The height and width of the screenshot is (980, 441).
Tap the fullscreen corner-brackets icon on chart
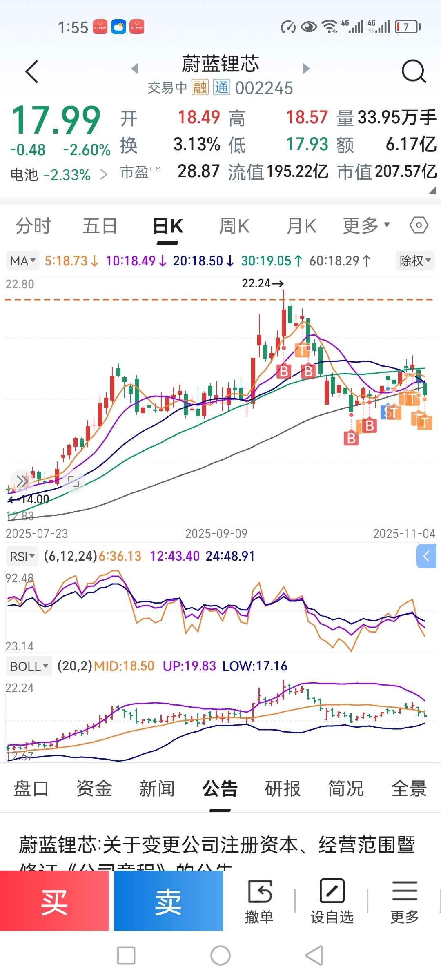coord(73,482)
